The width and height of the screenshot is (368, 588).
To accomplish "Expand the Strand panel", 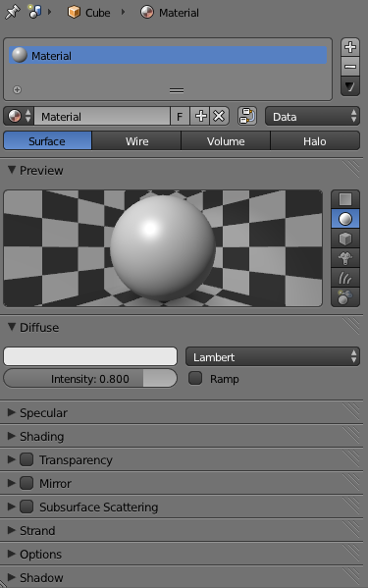I will [x=12, y=530].
